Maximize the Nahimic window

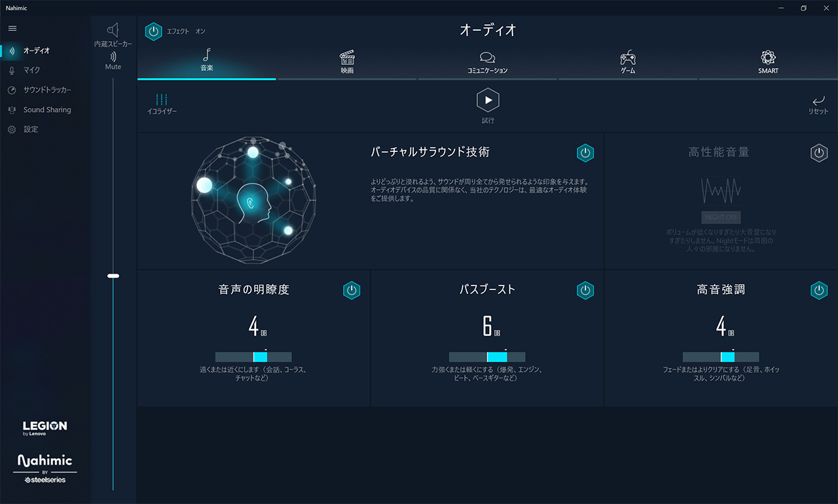[803, 8]
